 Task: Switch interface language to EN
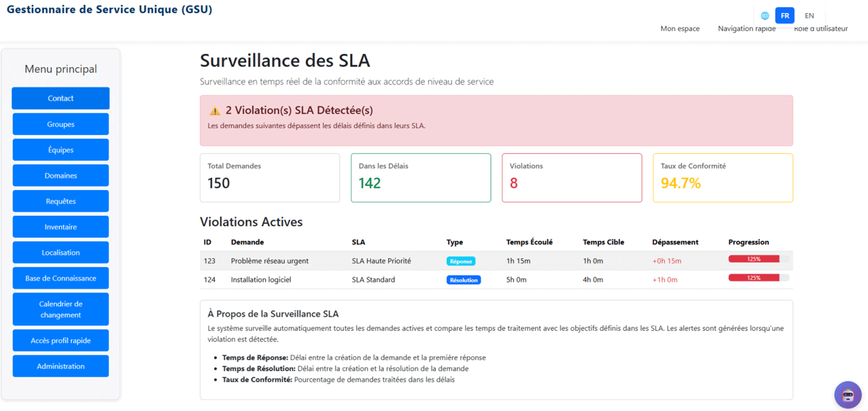(809, 15)
